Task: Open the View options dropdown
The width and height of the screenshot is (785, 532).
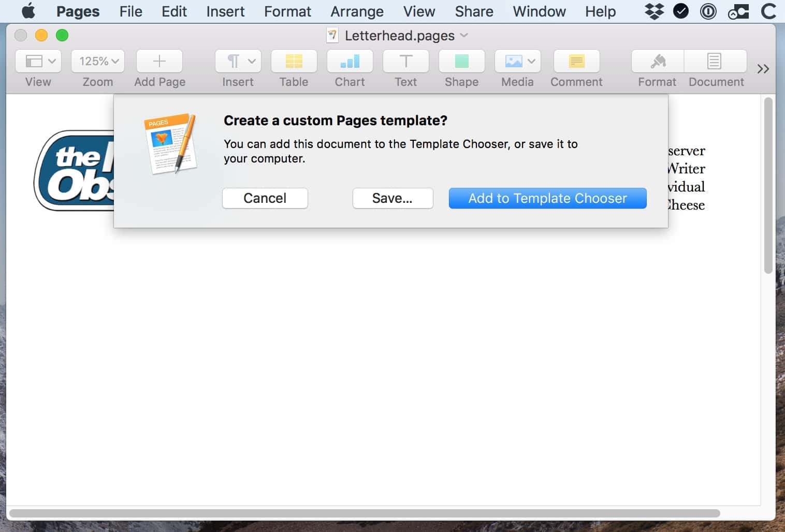Action: tap(38, 62)
